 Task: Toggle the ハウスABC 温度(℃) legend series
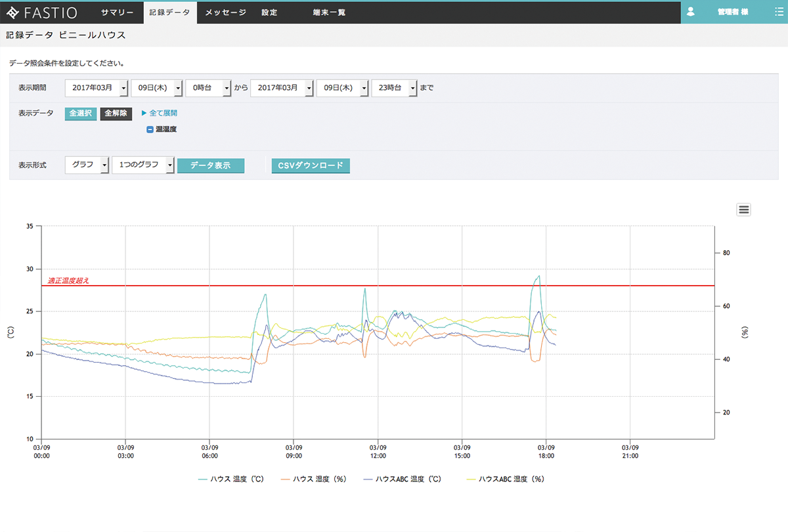pos(403,479)
